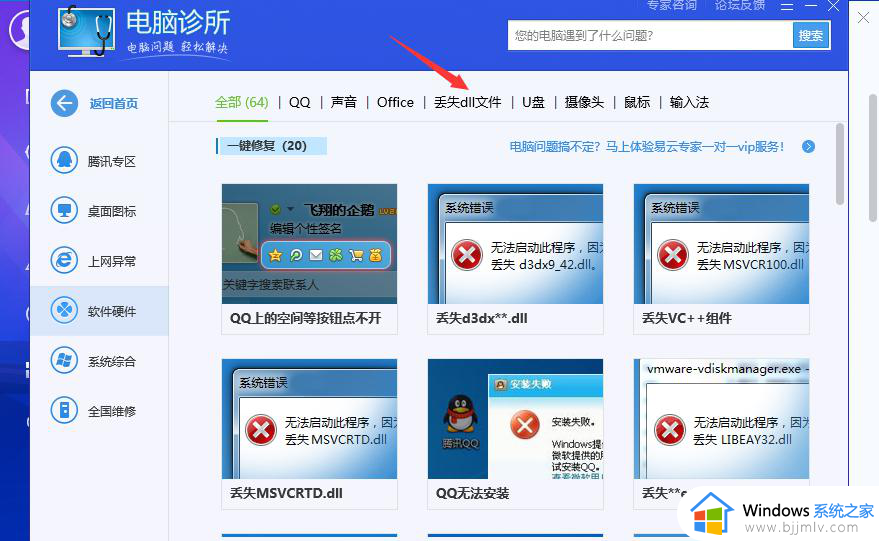Open the 丢失MSVCRTD.dll fix thumbnail
This screenshot has width=879, height=541.
pos(309,419)
